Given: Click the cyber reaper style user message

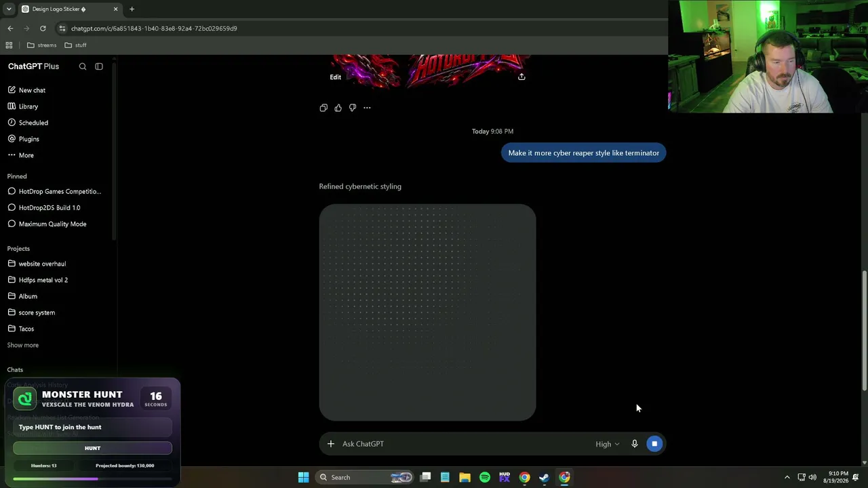Looking at the screenshot, I should click(x=584, y=153).
